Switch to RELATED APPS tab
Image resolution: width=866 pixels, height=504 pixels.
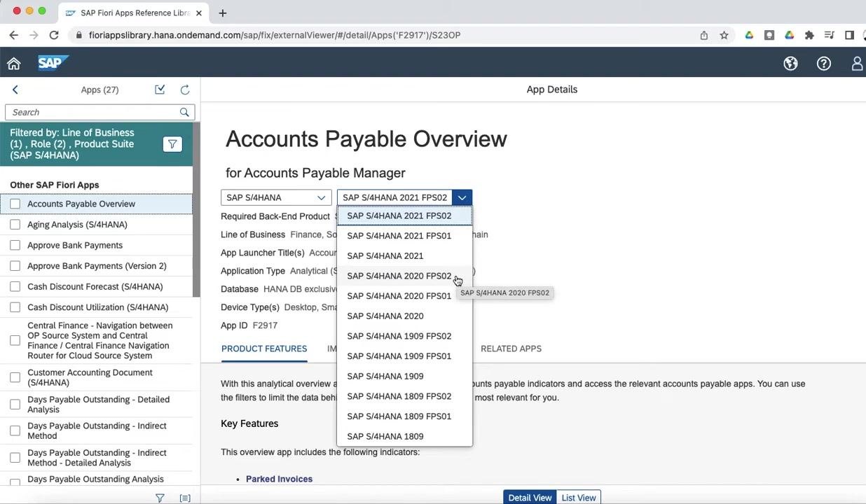pos(511,349)
